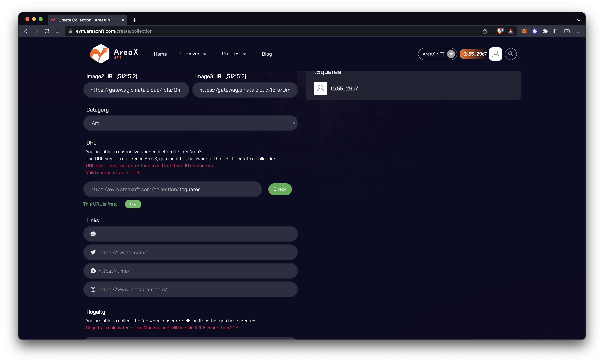Open the Discover dropdown menu
Image resolution: width=604 pixels, height=364 pixels.
193,54
